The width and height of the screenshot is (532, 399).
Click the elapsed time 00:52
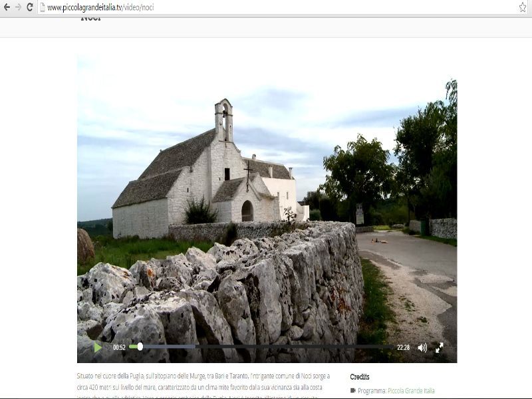coord(119,347)
